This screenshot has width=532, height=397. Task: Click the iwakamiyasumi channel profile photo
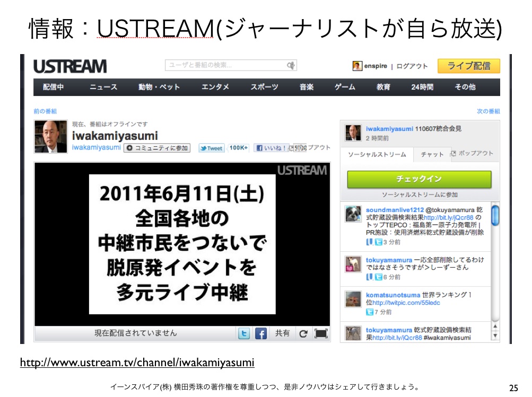[50, 137]
